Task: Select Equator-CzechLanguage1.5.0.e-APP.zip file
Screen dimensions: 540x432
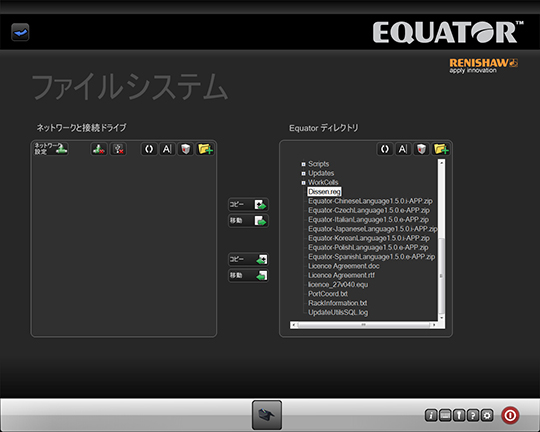Action: coord(369,210)
